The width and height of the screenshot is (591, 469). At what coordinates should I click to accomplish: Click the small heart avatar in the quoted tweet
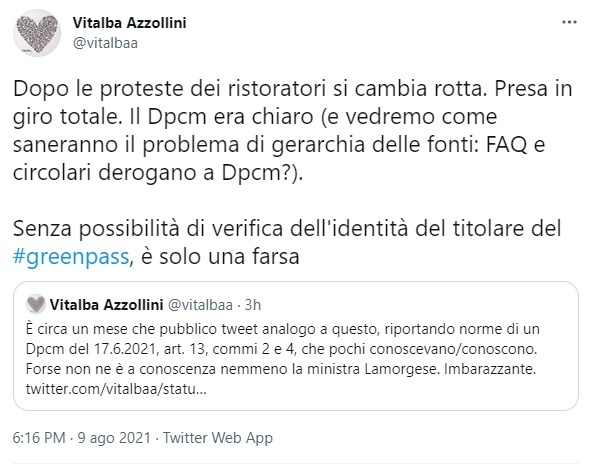[x=36, y=304]
